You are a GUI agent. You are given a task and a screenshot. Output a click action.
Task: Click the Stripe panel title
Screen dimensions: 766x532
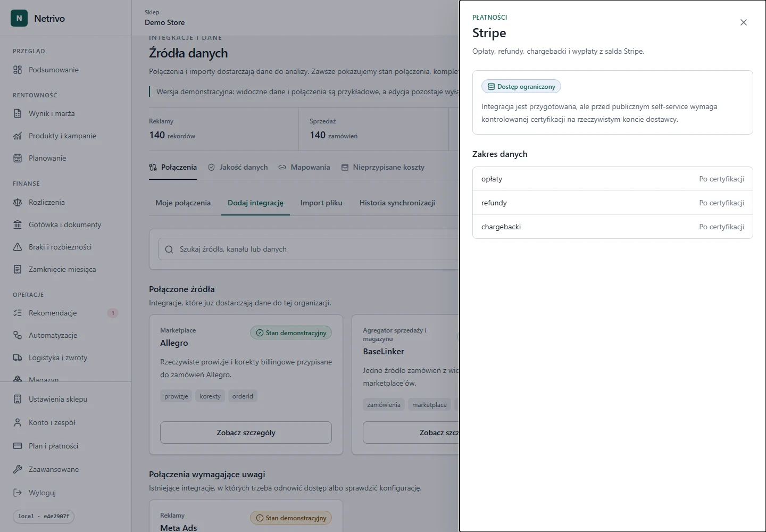[x=489, y=33]
